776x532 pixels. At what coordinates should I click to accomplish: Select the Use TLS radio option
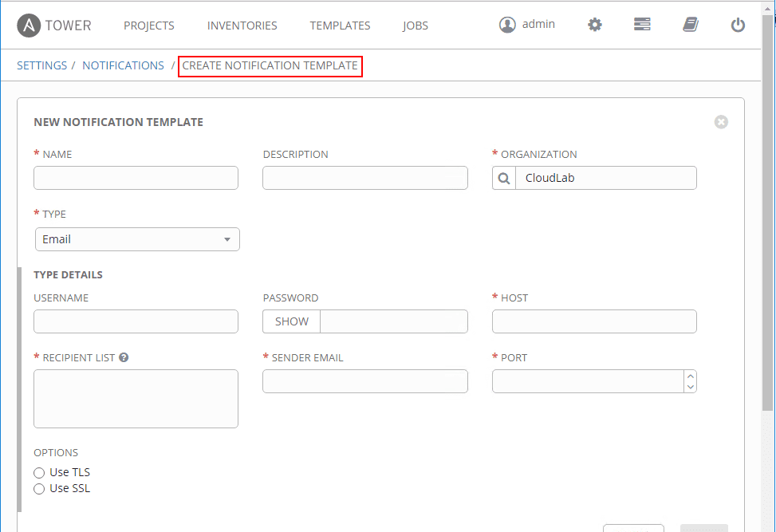pyautogui.click(x=39, y=473)
